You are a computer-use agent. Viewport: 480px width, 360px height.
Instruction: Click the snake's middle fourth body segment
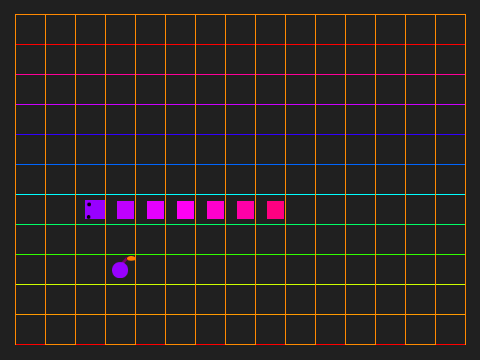185,210
